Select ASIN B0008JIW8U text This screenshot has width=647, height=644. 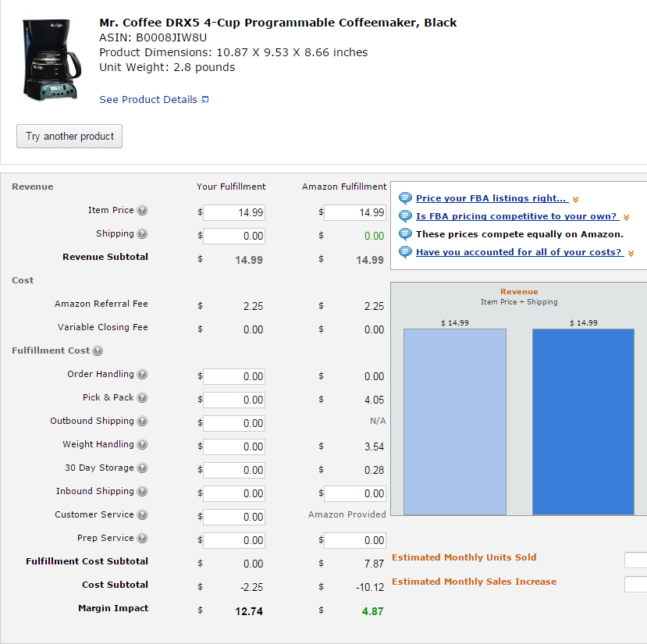pyautogui.click(x=153, y=37)
